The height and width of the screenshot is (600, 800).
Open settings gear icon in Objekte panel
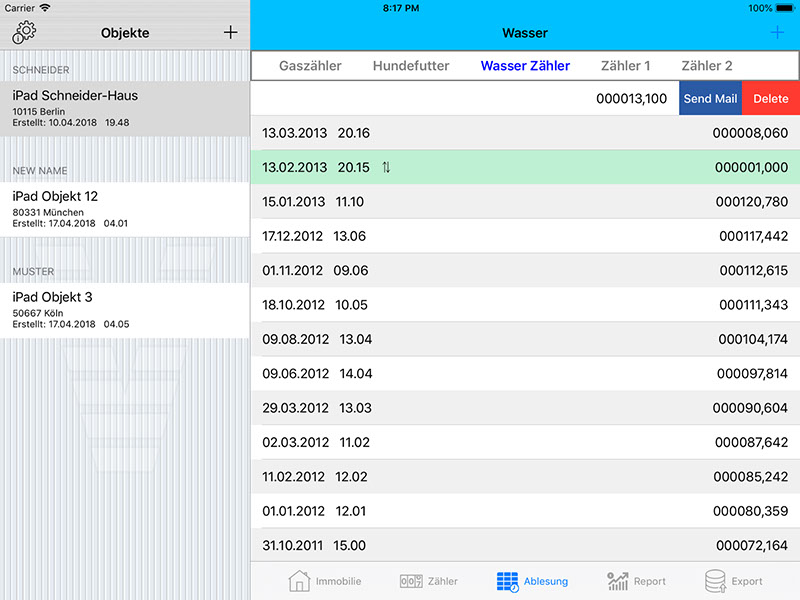(24, 32)
